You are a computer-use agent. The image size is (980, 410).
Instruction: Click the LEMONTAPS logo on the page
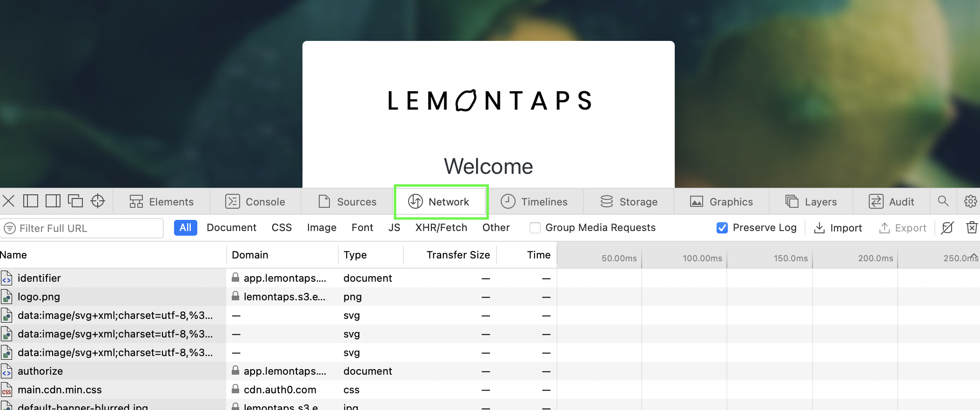(x=490, y=100)
